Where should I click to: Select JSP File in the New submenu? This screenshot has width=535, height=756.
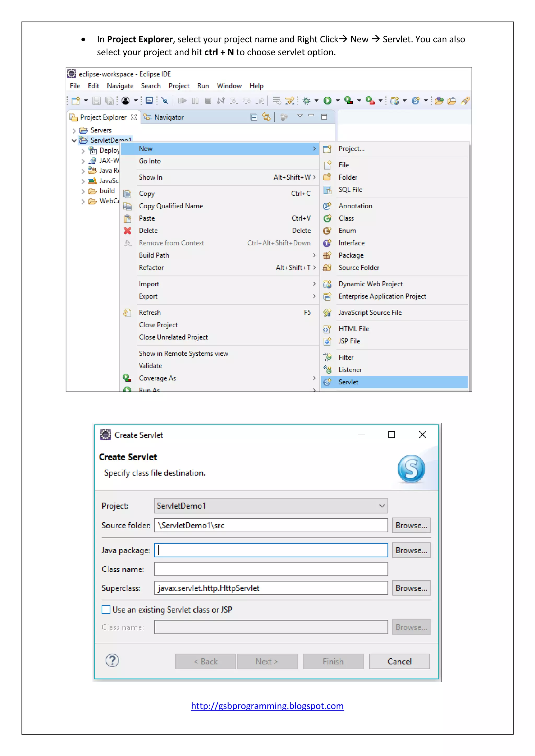[x=394, y=341]
